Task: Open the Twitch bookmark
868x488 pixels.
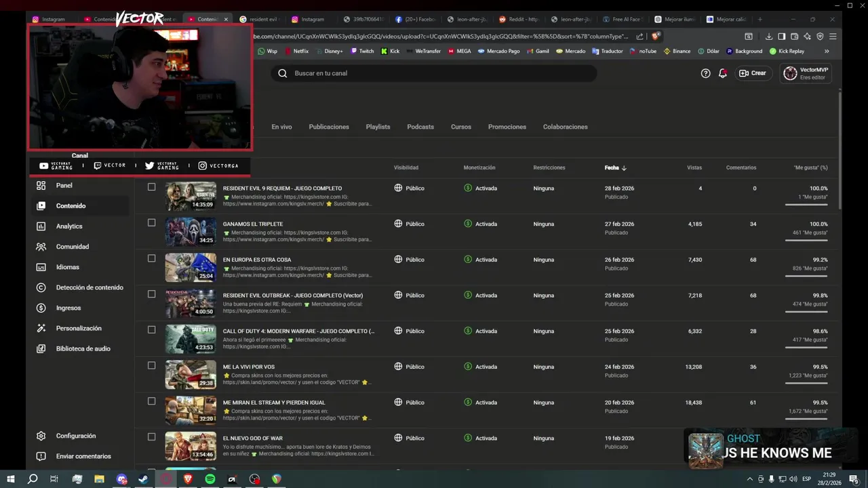Action: click(x=362, y=51)
